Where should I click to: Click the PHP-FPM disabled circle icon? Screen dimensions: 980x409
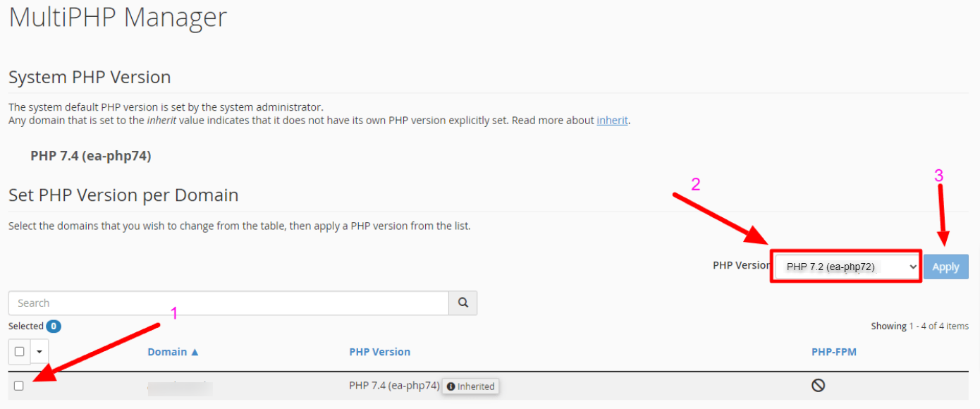click(818, 385)
